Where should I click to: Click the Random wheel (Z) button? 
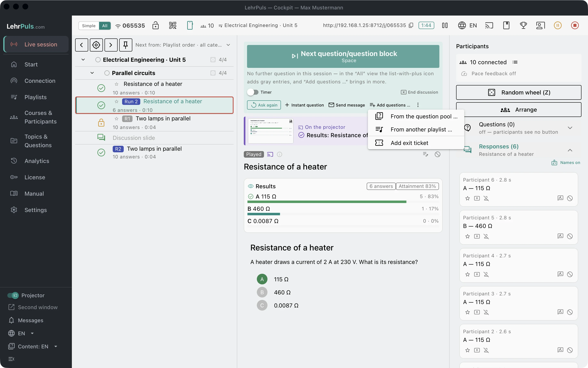pyautogui.click(x=519, y=92)
